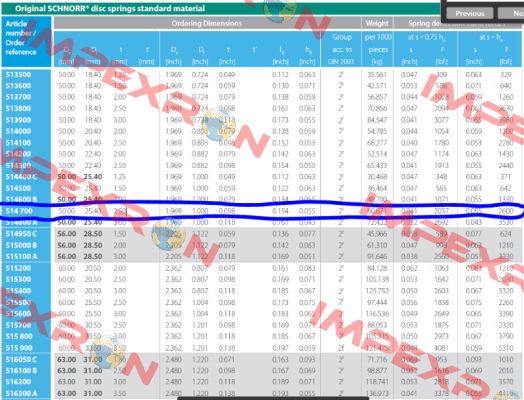Click force value 5310 in row 515 900
524x400 pixels.
(x=506, y=348)
